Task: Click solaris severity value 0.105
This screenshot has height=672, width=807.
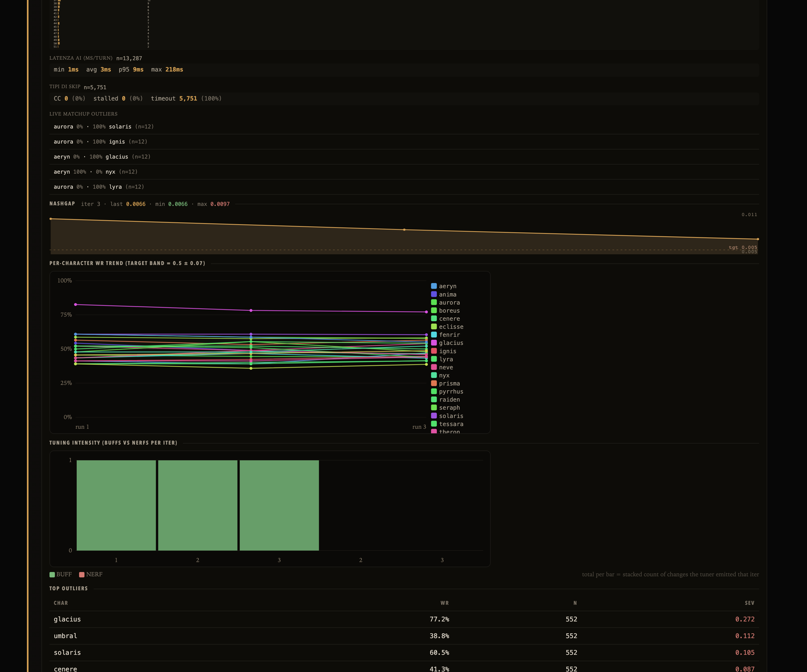Action: coord(745,652)
